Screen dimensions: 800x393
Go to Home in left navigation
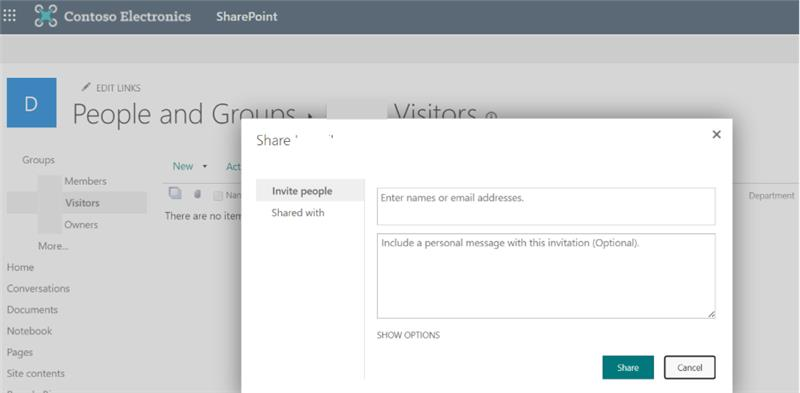click(20, 267)
